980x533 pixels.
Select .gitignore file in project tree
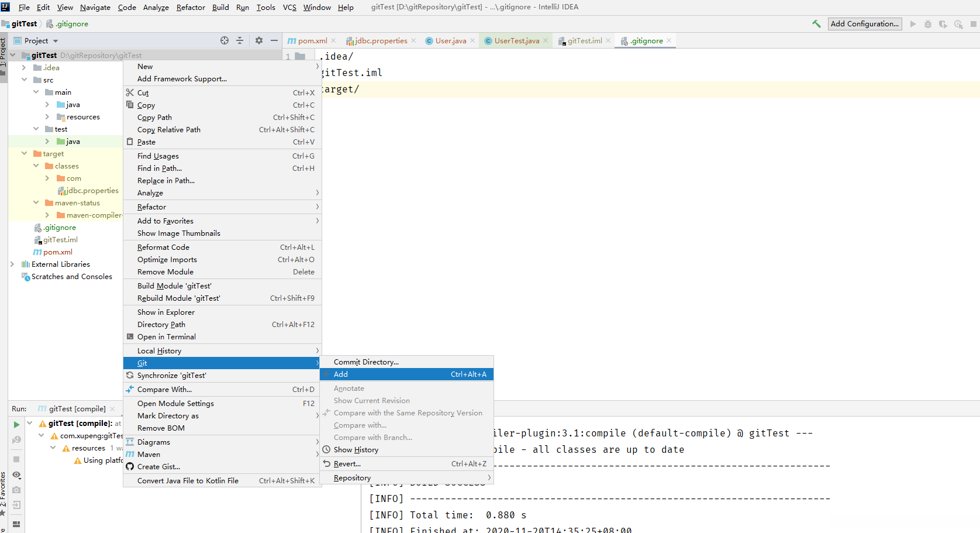tap(60, 228)
